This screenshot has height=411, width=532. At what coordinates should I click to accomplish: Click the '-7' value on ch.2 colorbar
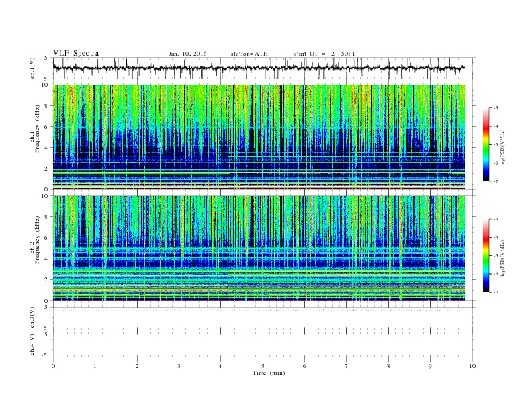point(496,292)
